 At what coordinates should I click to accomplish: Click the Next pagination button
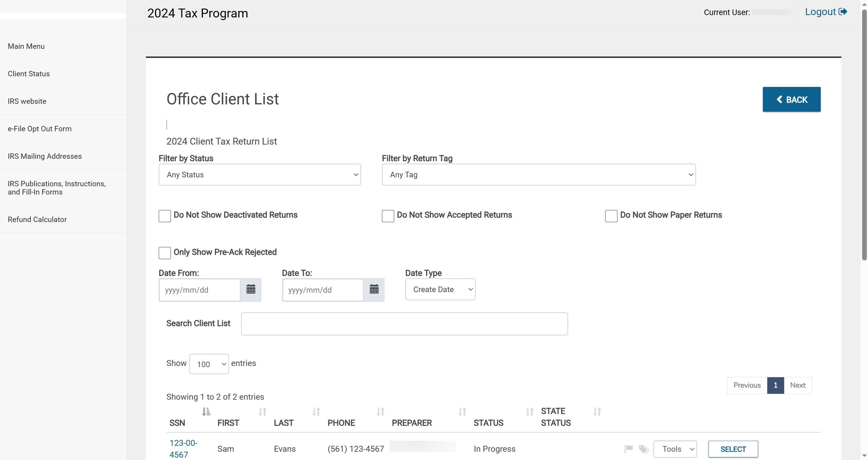[x=798, y=385]
